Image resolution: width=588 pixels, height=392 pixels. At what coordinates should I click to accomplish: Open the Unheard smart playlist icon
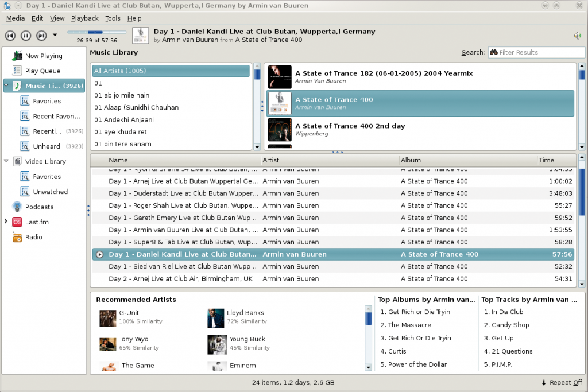point(25,146)
